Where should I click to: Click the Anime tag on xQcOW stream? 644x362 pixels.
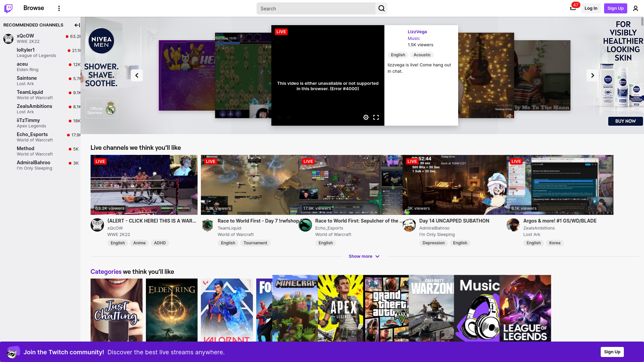(x=139, y=243)
